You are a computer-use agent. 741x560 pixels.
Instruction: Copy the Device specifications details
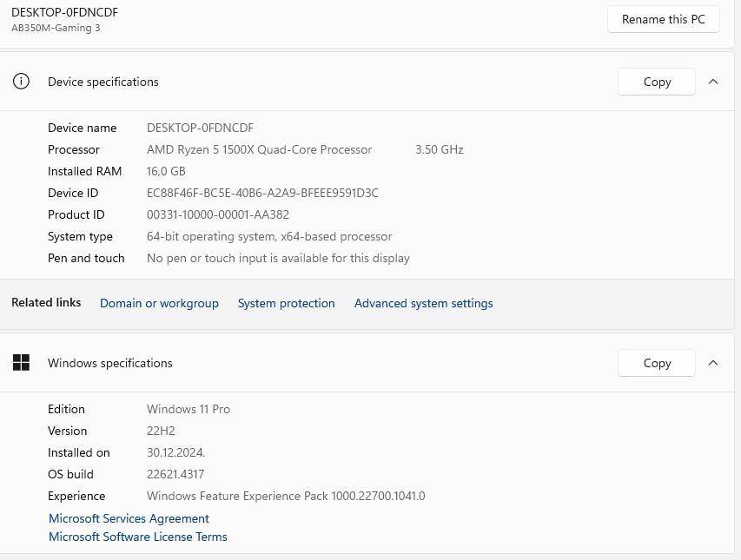pos(657,82)
